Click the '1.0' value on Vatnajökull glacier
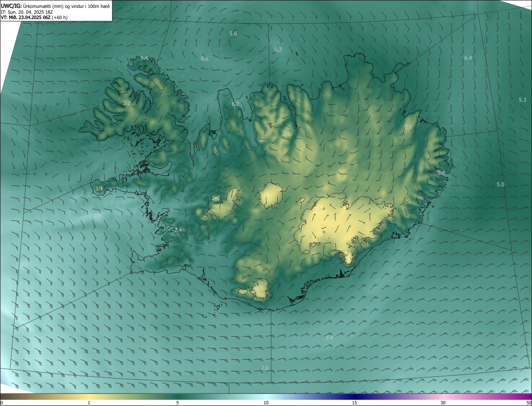The image size is (532, 406). pos(317,210)
